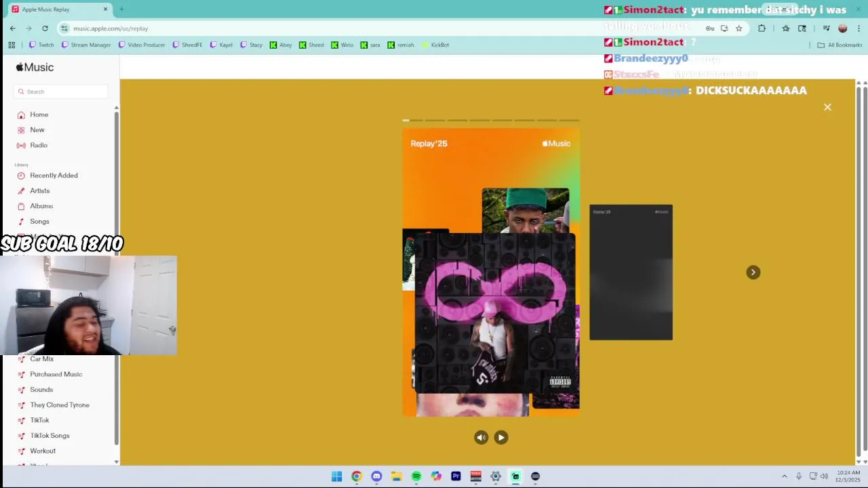Open File Explorer from the taskbar

396,476
